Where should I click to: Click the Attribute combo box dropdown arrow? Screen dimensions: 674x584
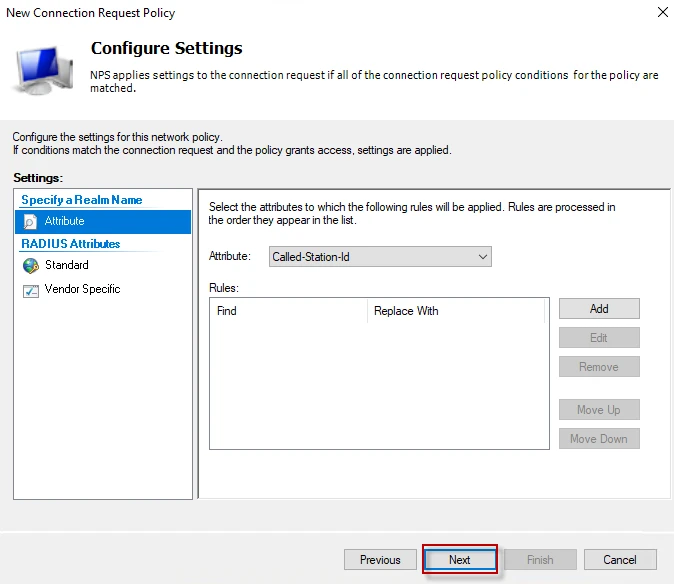[483, 257]
